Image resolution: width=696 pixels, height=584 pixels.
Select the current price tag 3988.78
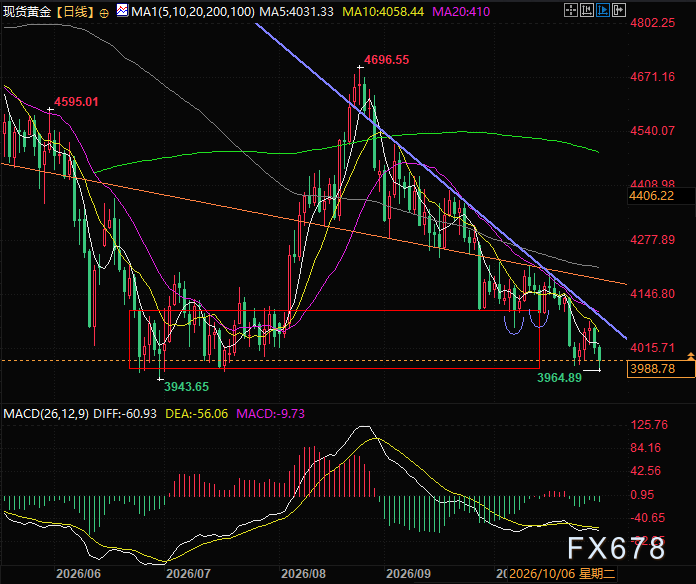click(661, 369)
